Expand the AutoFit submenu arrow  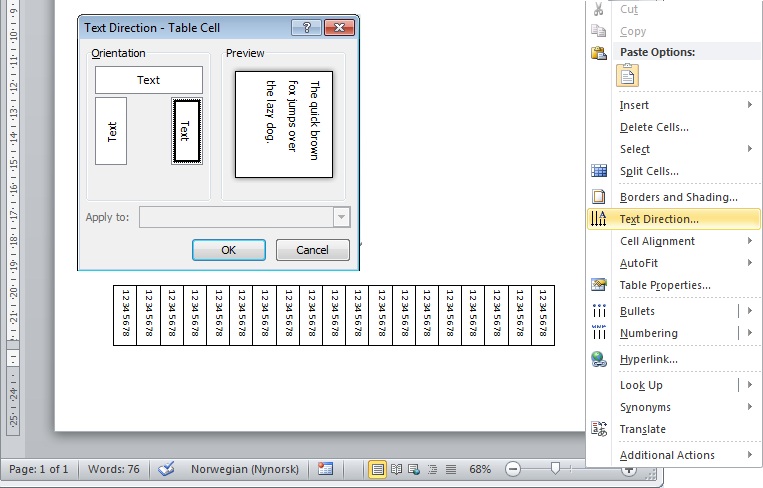[749, 262]
